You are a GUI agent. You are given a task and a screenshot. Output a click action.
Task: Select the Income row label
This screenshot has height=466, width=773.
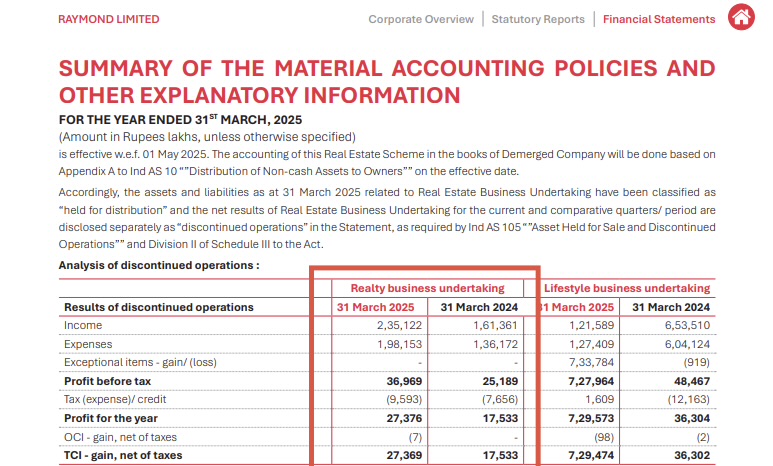83,326
